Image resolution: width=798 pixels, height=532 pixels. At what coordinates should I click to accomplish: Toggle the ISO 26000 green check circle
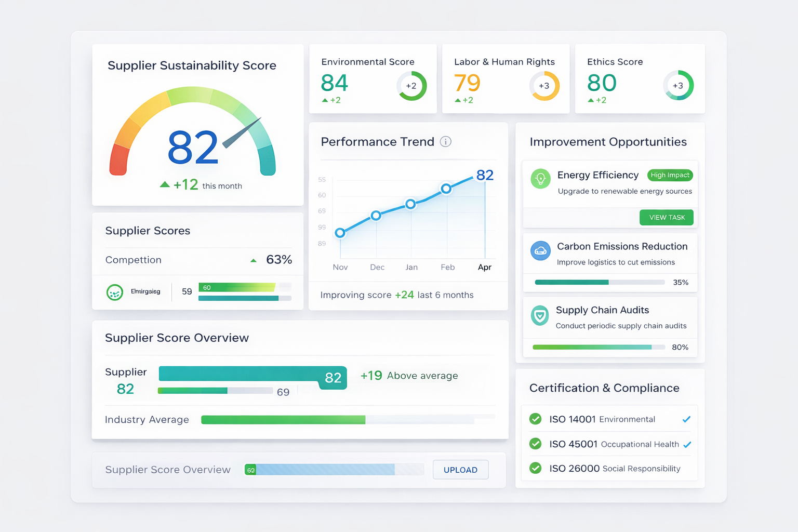click(x=535, y=468)
